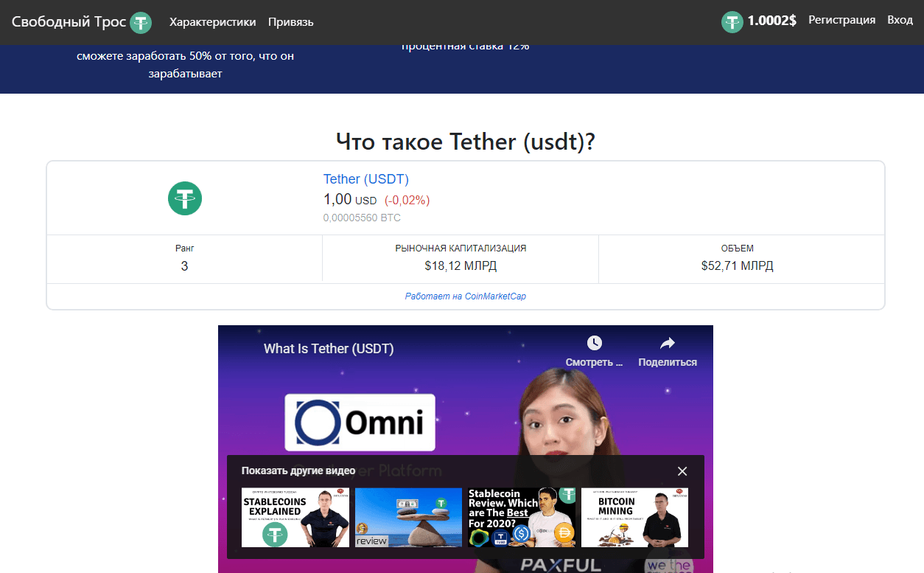Click the Вход login link
Screen dimensions: 924x573
click(x=900, y=20)
